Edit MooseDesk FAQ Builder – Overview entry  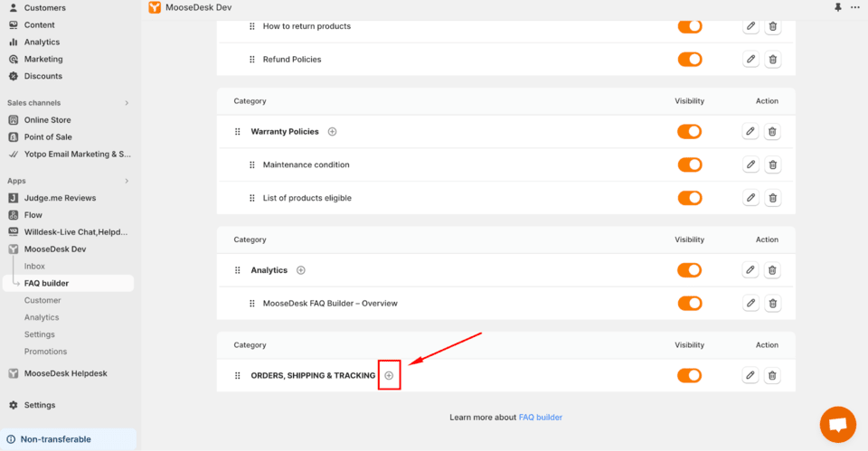click(x=750, y=304)
